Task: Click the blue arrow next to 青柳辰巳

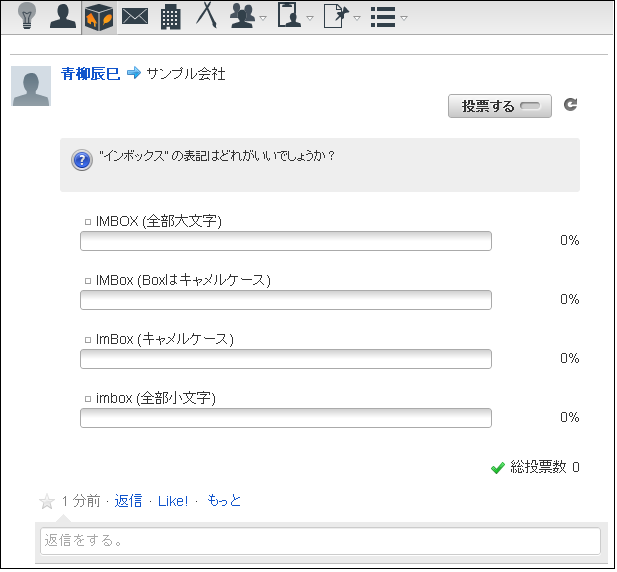Action: tap(134, 73)
